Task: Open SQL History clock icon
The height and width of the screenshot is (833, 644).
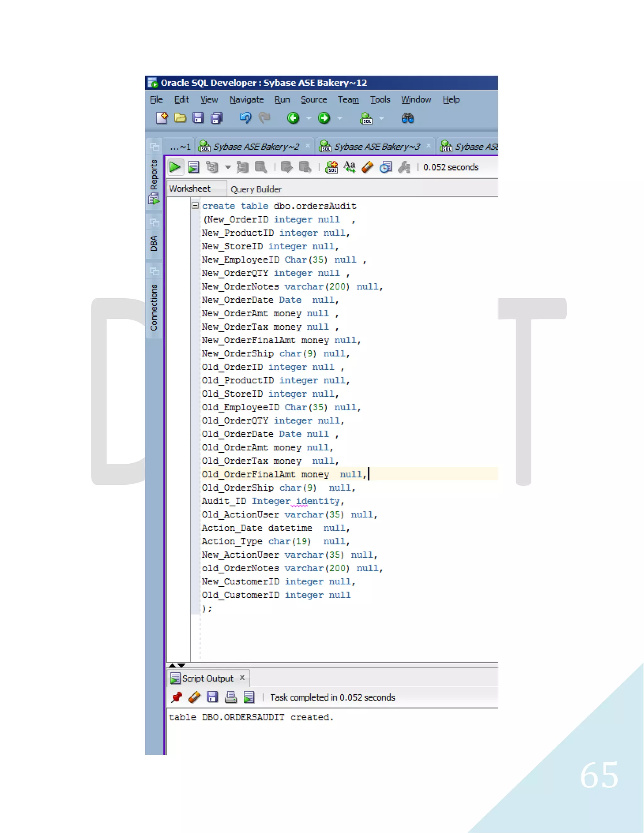Action: point(385,167)
